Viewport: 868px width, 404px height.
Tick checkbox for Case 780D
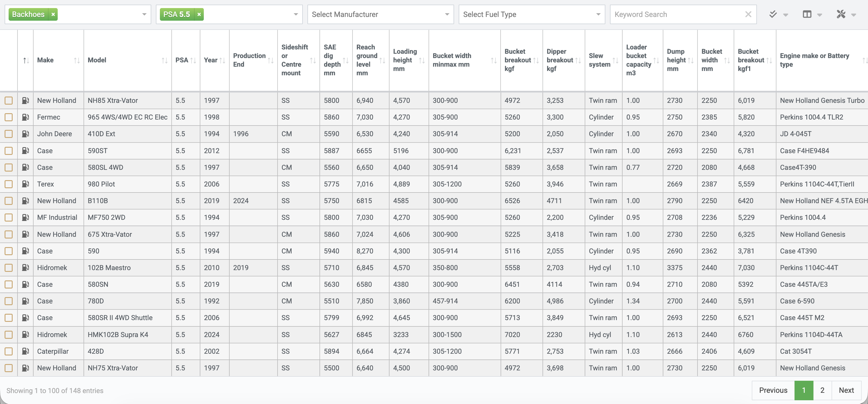(x=9, y=301)
